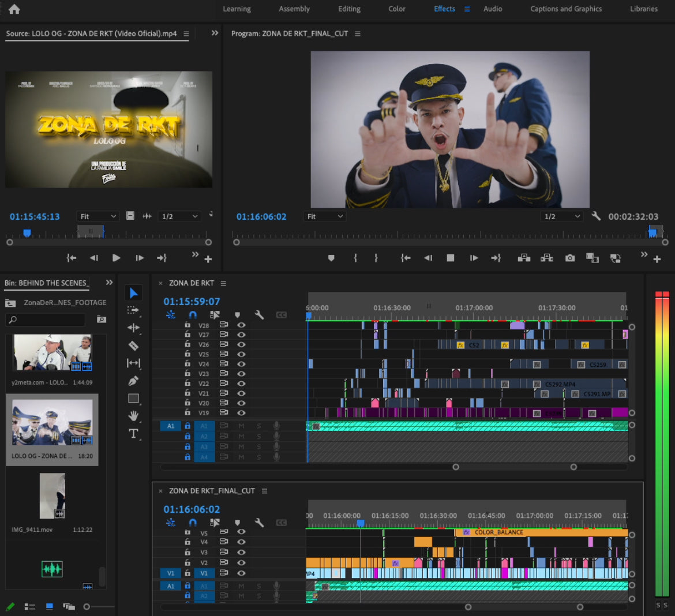Toggle V2 track output eye in FINAL_CUT
Viewport: 675px width, 616px height.
pyautogui.click(x=242, y=562)
